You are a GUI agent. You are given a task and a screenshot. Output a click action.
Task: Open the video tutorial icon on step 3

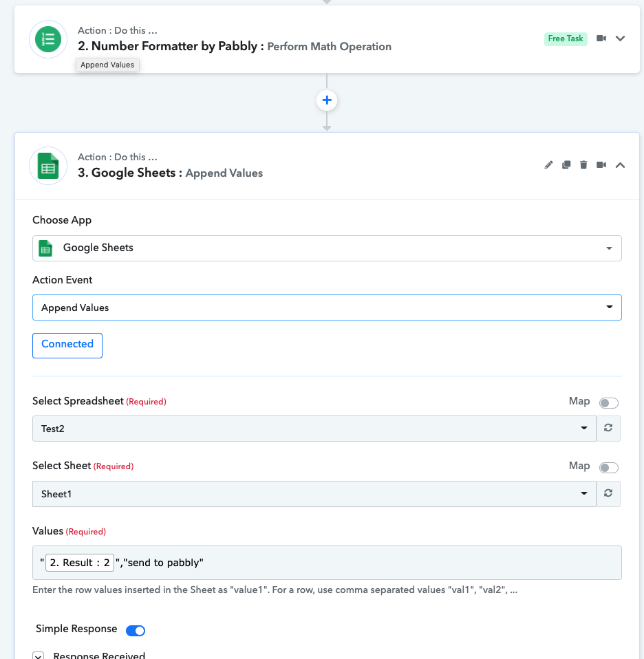click(601, 165)
